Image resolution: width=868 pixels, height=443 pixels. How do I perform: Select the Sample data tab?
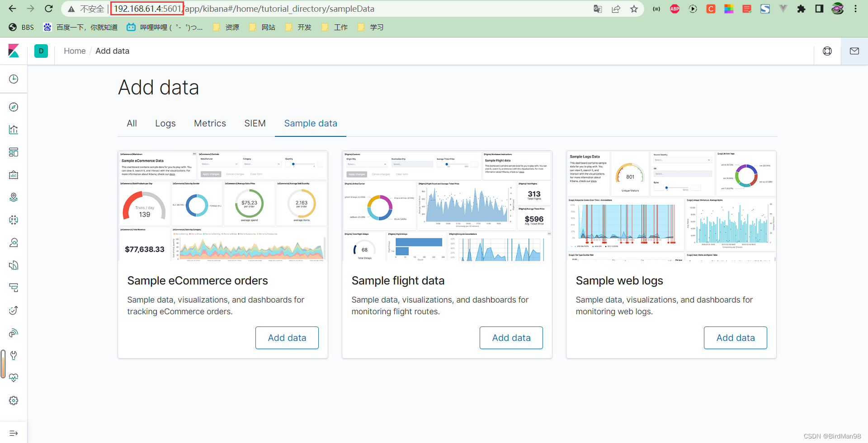click(x=311, y=123)
